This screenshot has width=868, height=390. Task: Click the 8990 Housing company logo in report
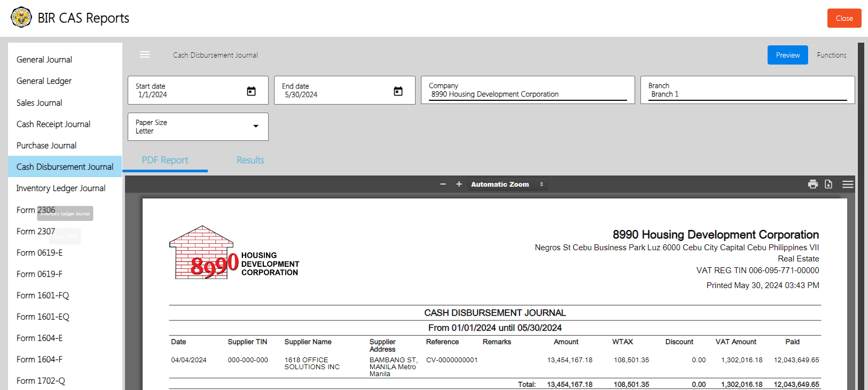tap(234, 252)
